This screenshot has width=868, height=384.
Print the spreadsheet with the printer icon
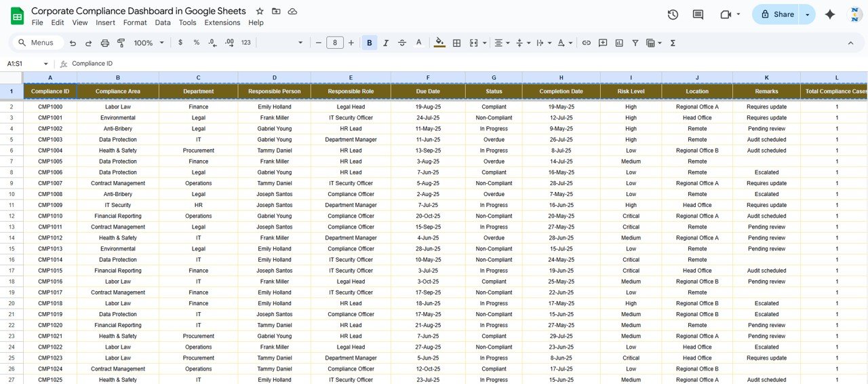(105, 43)
